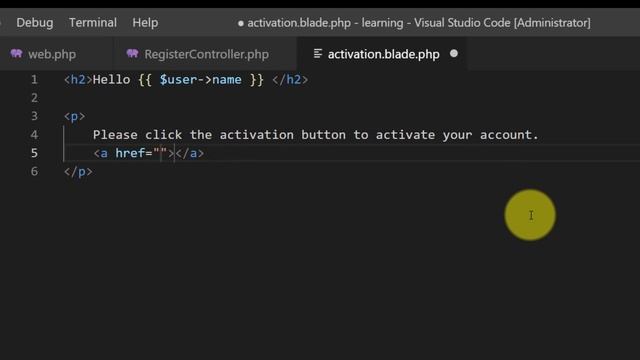Click line number 6 in the gutter
Viewport: 640px width, 360px height.
[x=34, y=171]
